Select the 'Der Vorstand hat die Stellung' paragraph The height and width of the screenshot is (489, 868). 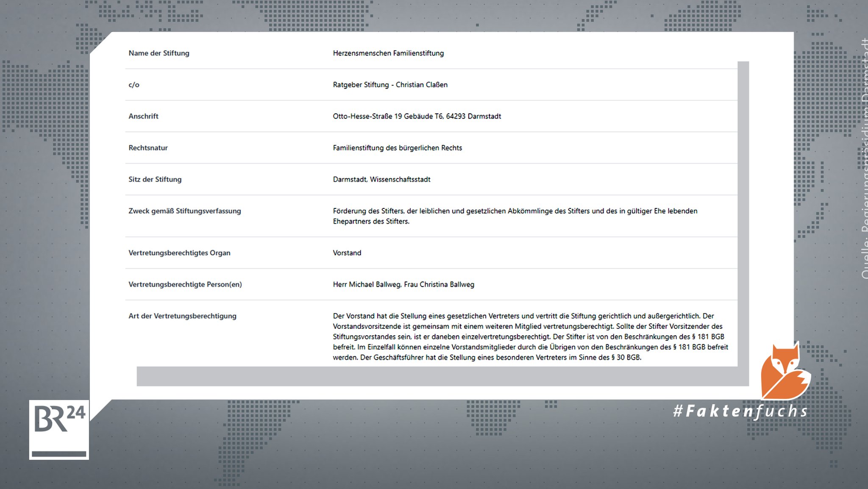(x=530, y=337)
